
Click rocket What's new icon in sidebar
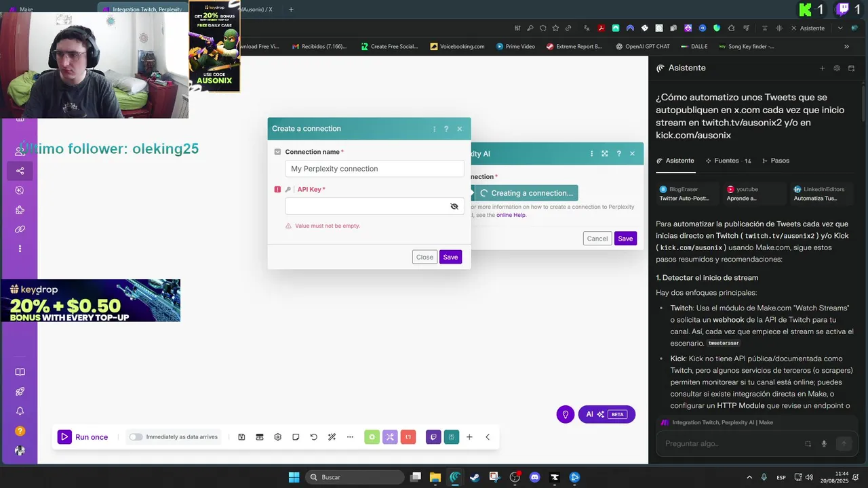(x=20, y=392)
